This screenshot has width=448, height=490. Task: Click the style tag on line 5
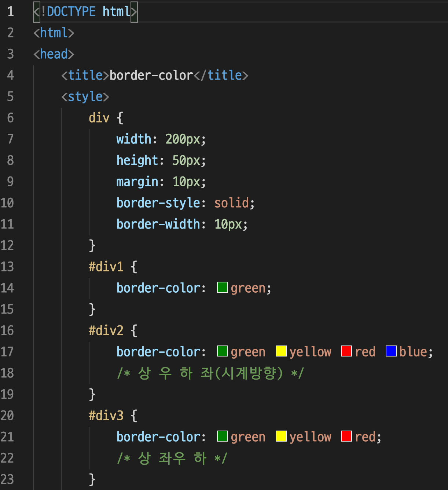pyautogui.click(x=85, y=96)
